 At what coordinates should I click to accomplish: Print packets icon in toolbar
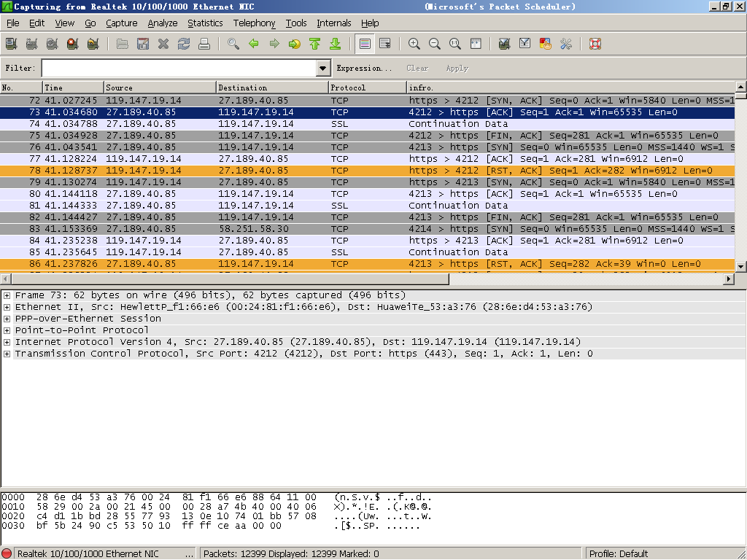(x=204, y=44)
